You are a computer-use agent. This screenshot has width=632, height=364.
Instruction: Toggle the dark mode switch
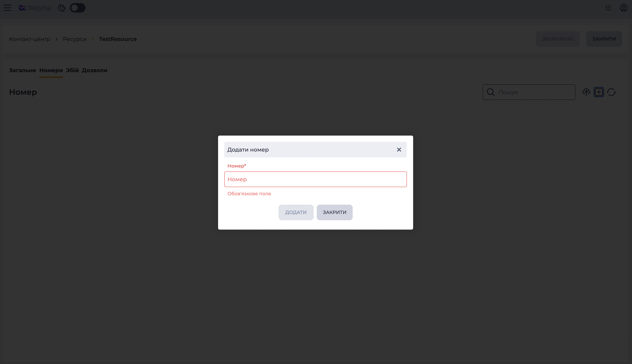click(x=77, y=8)
